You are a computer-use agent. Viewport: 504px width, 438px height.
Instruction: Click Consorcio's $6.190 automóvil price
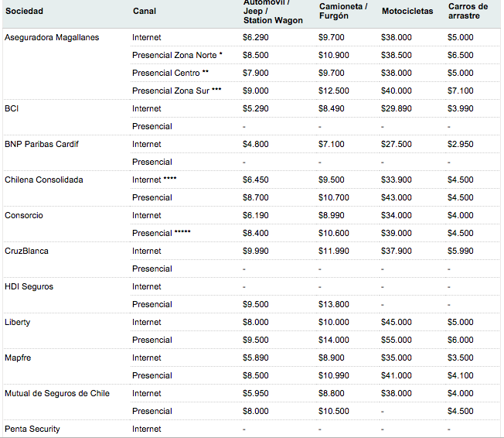(256, 215)
